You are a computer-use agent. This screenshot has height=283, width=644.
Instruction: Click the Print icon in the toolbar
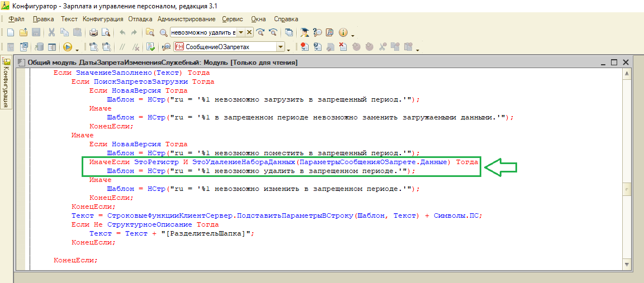(94, 32)
